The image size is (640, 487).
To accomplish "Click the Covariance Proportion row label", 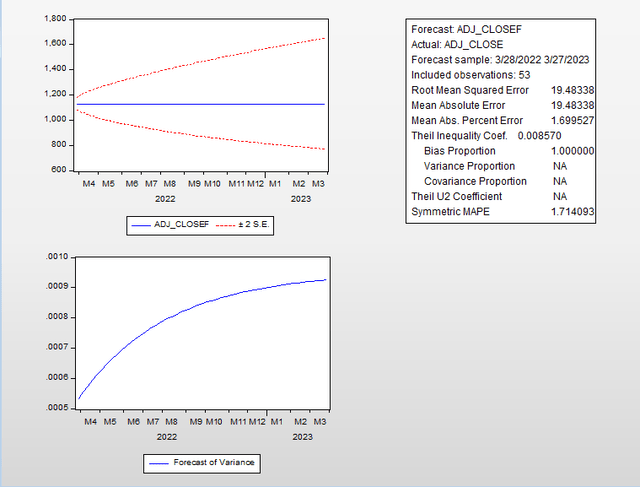I will pos(475,181).
